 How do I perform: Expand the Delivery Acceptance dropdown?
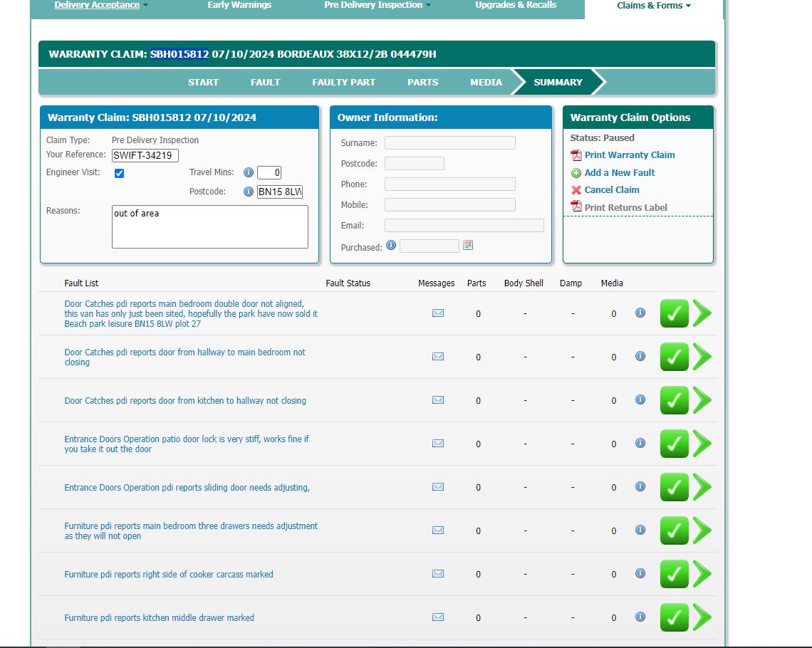click(101, 5)
